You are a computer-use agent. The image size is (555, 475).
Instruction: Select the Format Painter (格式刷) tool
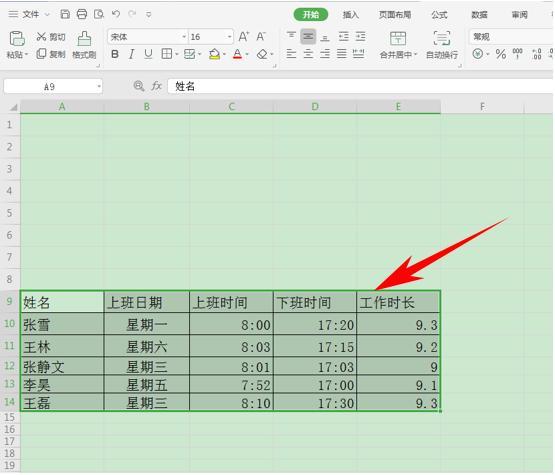[x=84, y=45]
